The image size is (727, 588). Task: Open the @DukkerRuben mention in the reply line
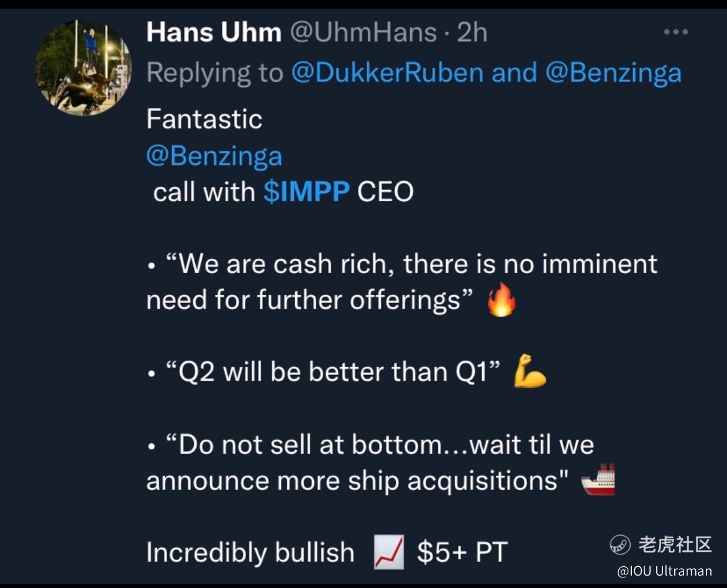(388, 73)
